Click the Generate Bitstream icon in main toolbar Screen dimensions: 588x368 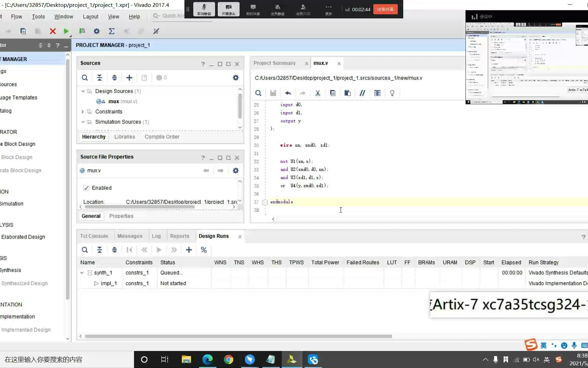pos(82,31)
